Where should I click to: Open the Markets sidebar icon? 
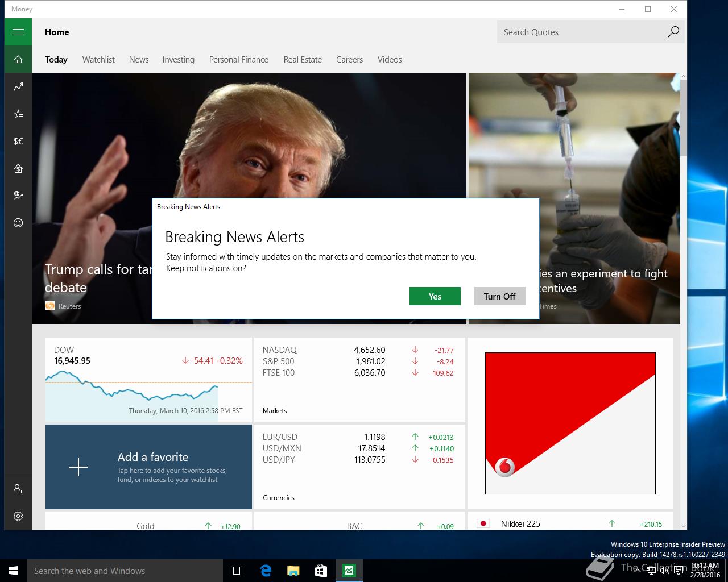coord(18,86)
